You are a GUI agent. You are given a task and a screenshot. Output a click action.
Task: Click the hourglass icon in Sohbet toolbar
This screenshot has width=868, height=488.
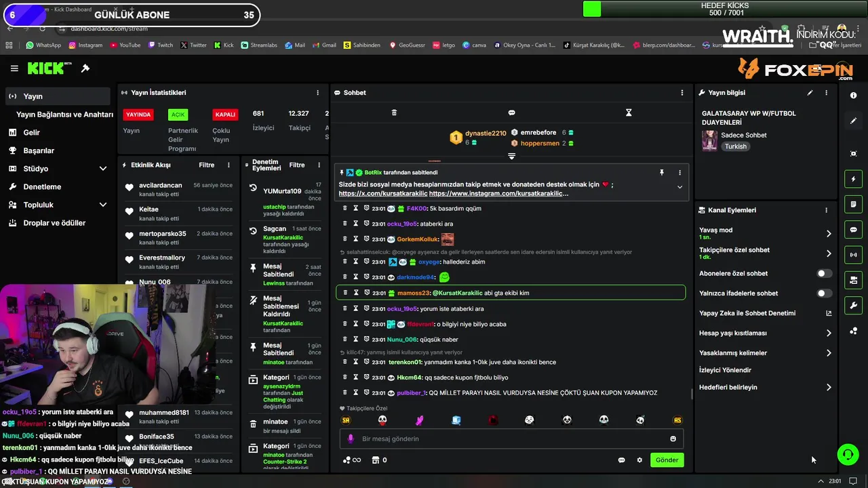[629, 113]
